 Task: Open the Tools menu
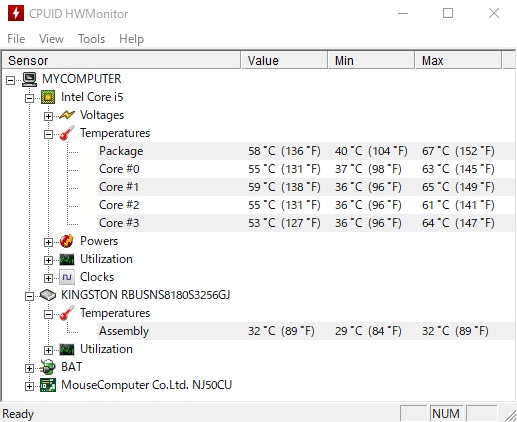(x=91, y=39)
